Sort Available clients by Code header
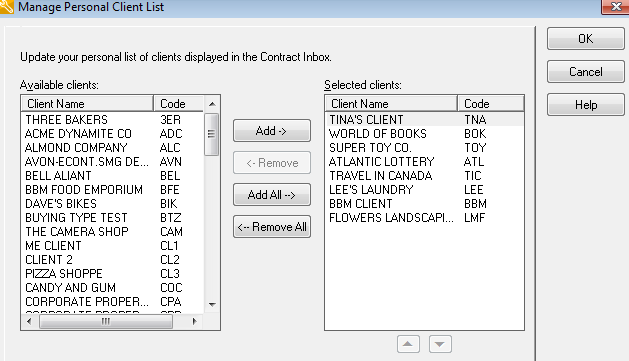The width and height of the screenshot is (629, 361). (179, 103)
